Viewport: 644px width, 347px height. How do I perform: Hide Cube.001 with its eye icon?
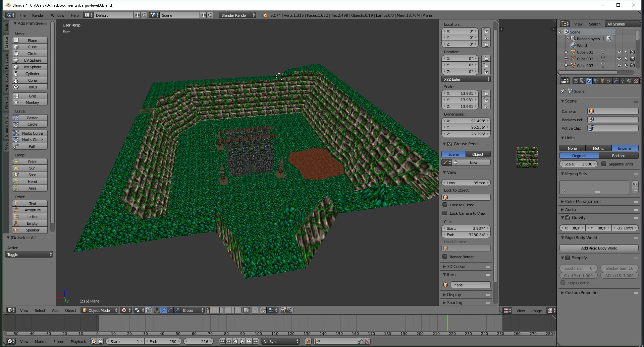click(619, 52)
